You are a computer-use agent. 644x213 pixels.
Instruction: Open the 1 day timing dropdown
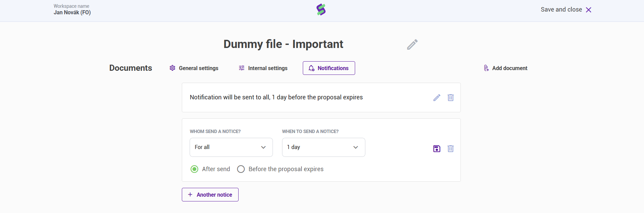[x=324, y=147]
